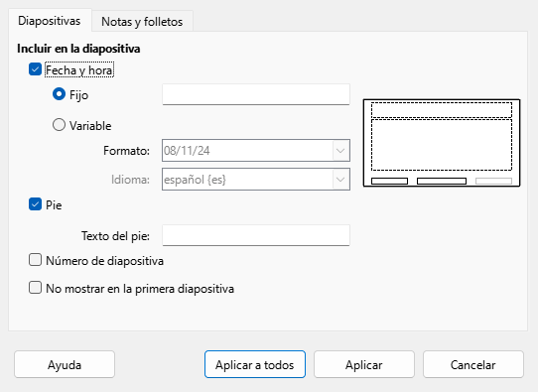
Task: Click the Aplicar button
Action: tap(364, 364)
